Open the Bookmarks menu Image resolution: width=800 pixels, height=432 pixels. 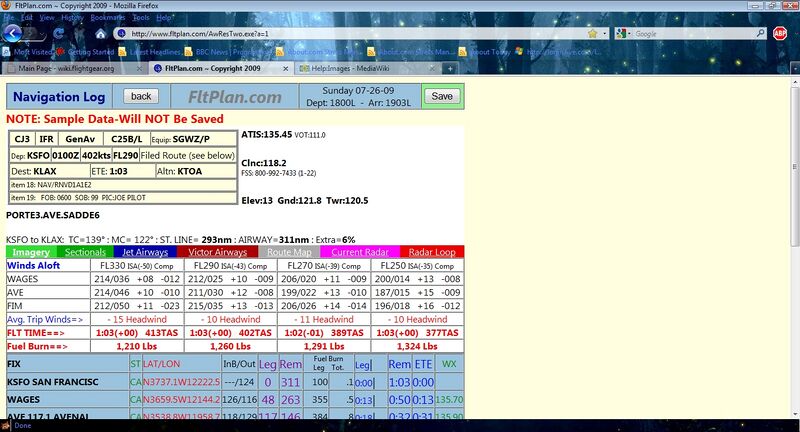click(x=108, y=17)
